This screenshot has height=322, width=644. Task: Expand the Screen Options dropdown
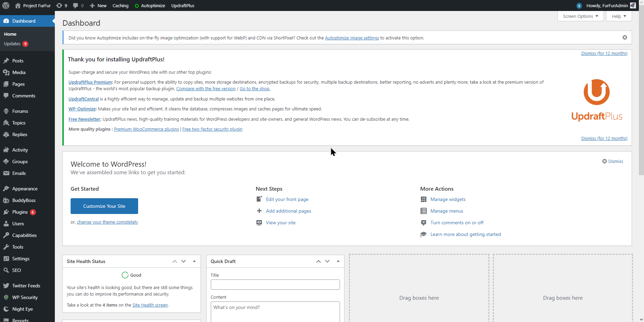581,16
